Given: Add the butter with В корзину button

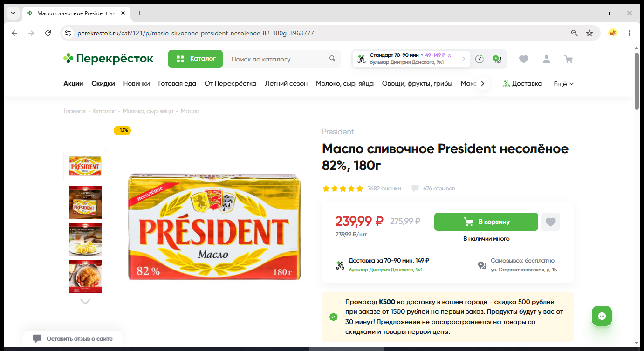Looking at the screenshot, I should [x=486, y=222].
